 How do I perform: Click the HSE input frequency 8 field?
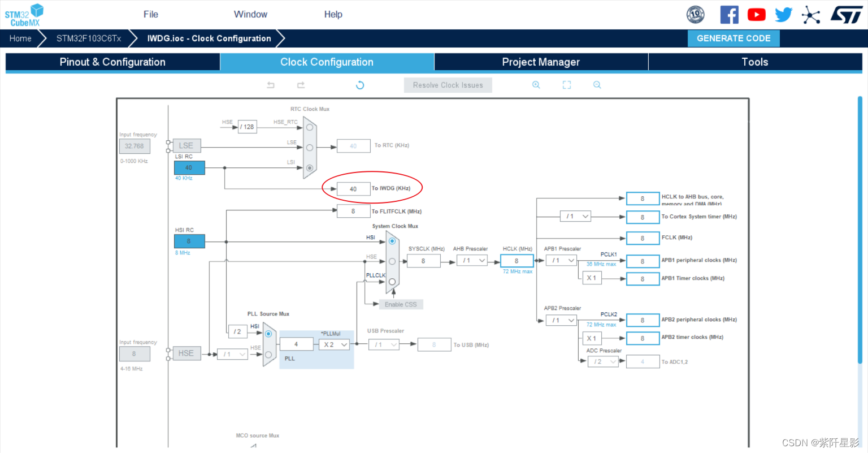pos(134,354)
